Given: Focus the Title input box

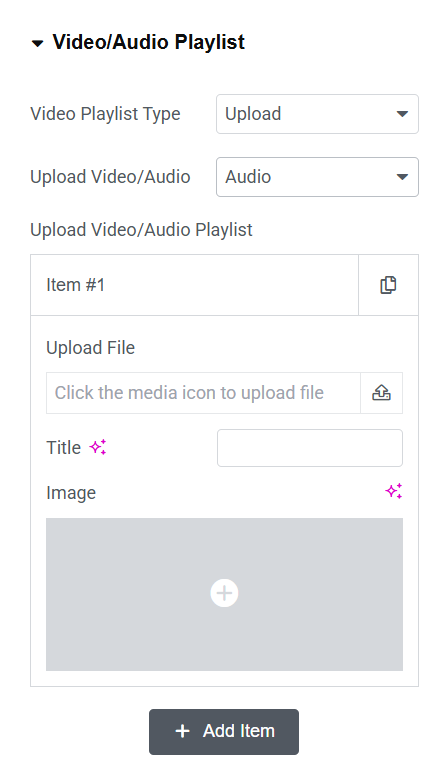Looking at the screenshot, I should pyautogui.click(x=310, y=448).
